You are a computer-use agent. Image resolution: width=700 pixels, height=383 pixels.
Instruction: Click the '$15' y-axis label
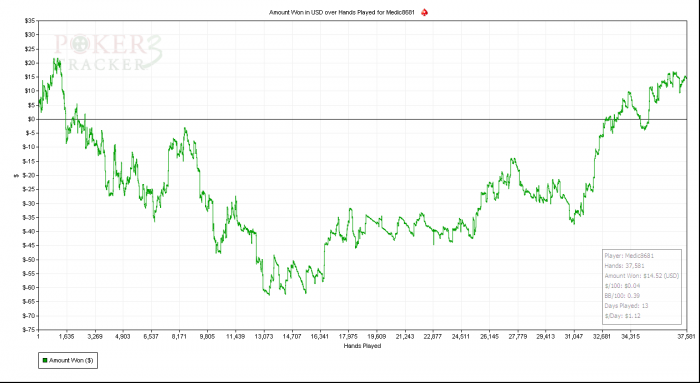click(x=31, y=77)
